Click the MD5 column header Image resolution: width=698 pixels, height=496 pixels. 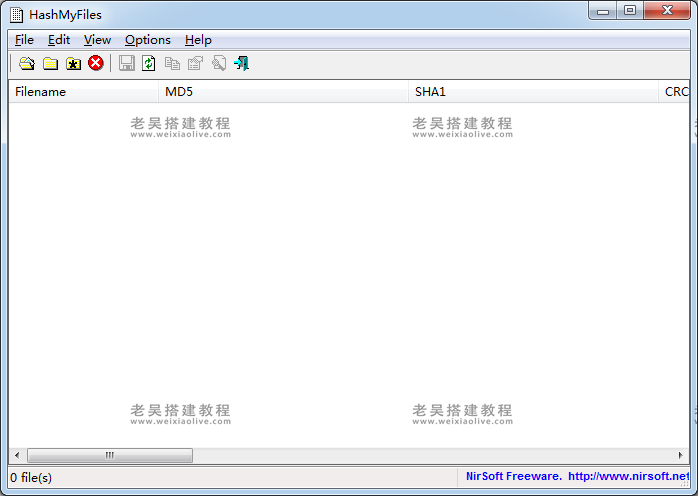tap(284, 92)
